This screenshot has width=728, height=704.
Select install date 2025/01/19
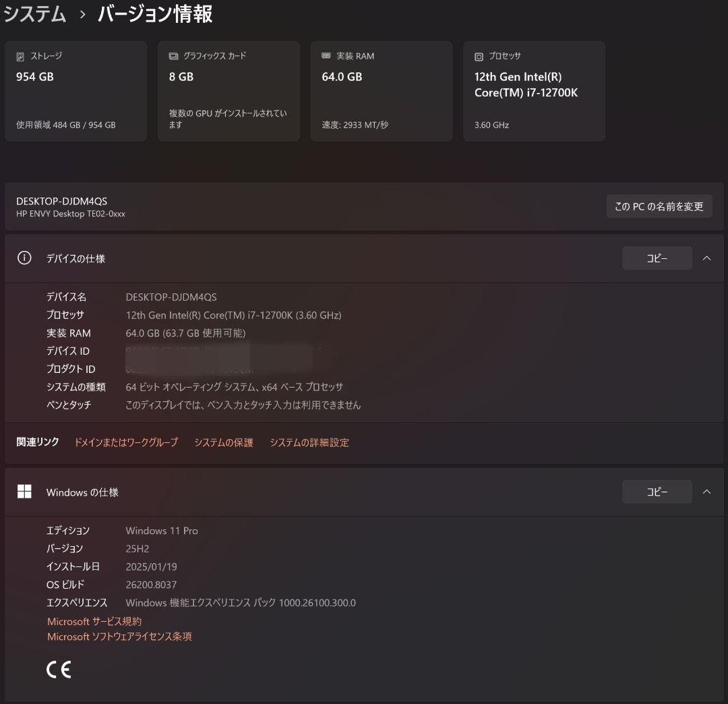(x=152, y=566)
